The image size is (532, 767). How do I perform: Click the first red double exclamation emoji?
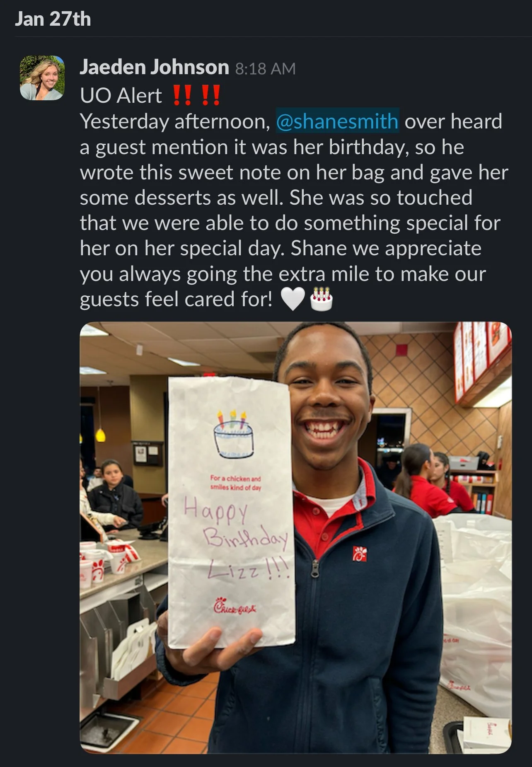[x=182, y=95]
